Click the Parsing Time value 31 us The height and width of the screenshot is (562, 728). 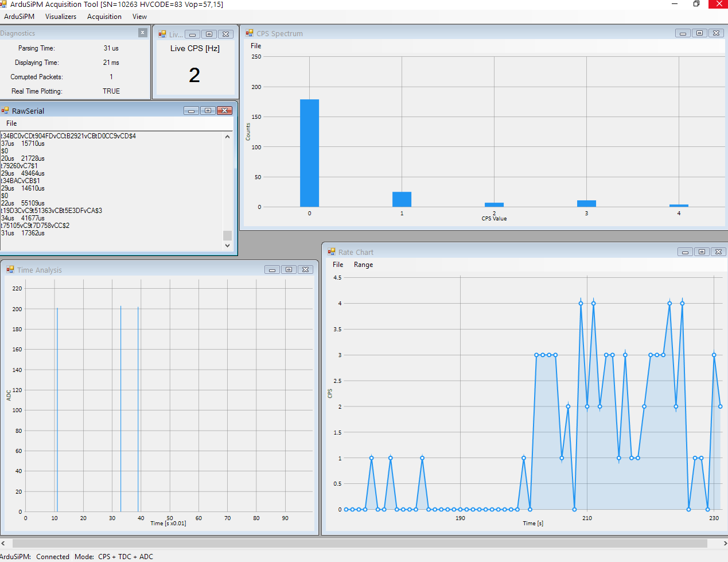click(111, 48)
